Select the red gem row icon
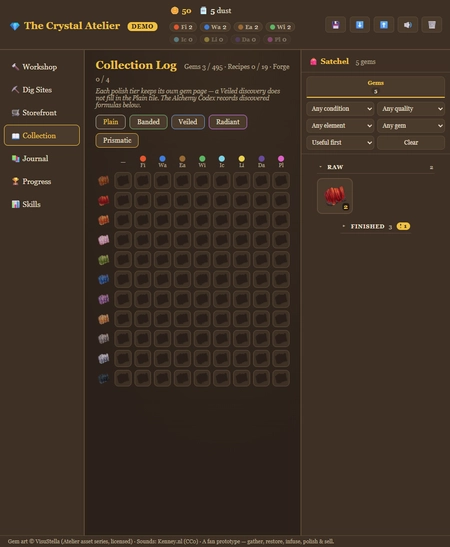Image resolution: width=450 pixels, height=547 pixels. pyautogui.click(x=104, y=200)
